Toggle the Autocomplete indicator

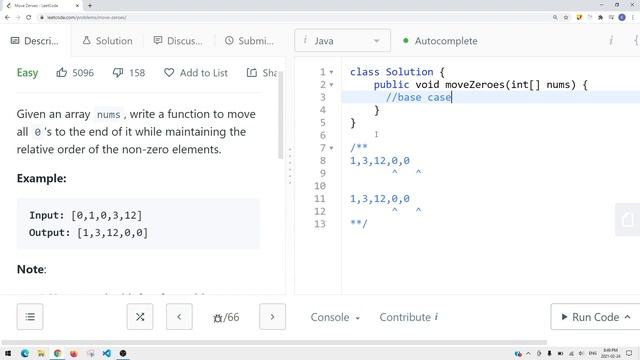tap(440, 41)
